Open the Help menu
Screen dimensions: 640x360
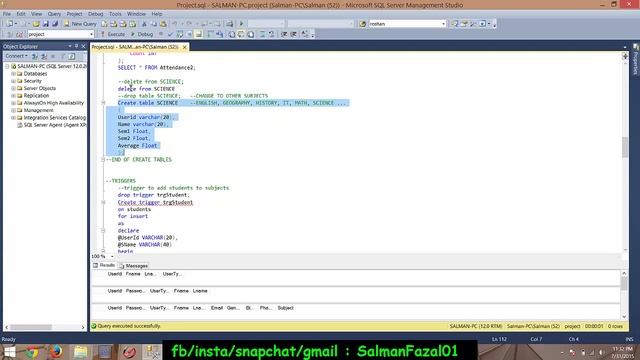(156, 14)
